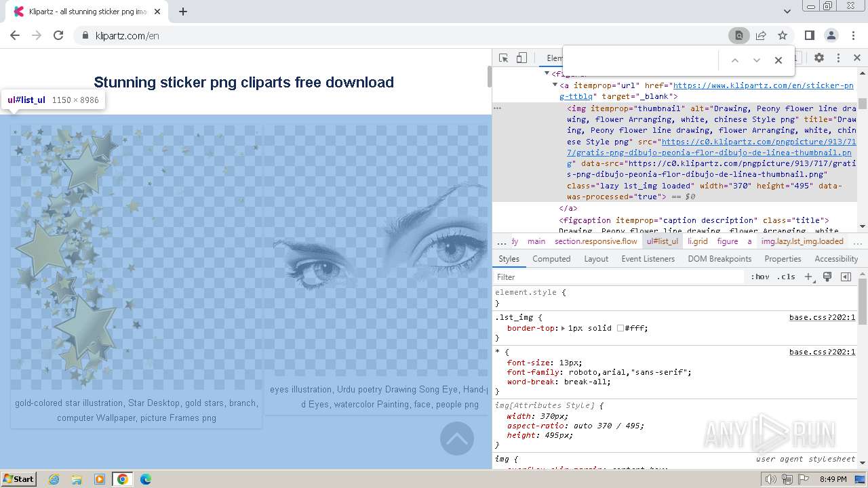Viewport: 868px width, 488px height.
Task: Launch Internet Explorer from taskbar
Action: pyautogui.click(x=54, y=479)
